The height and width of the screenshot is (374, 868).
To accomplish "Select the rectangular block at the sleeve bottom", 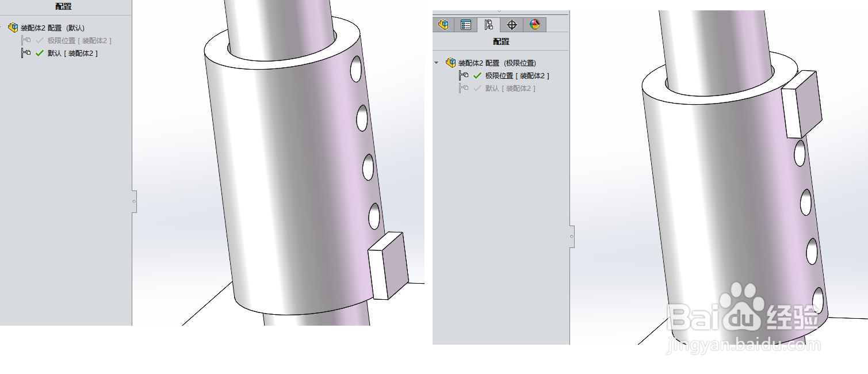I will [388, 265].
